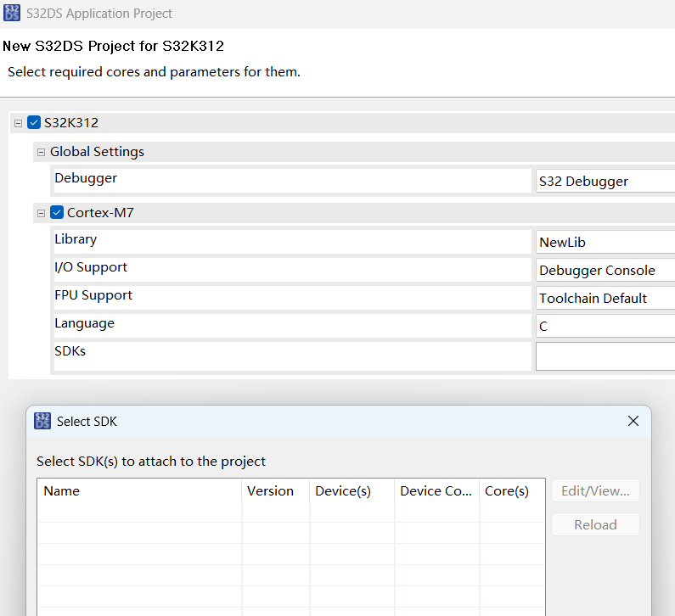Click the Global Settings heading text
This screenshot has height=616, width=675.
coord(97,152)
